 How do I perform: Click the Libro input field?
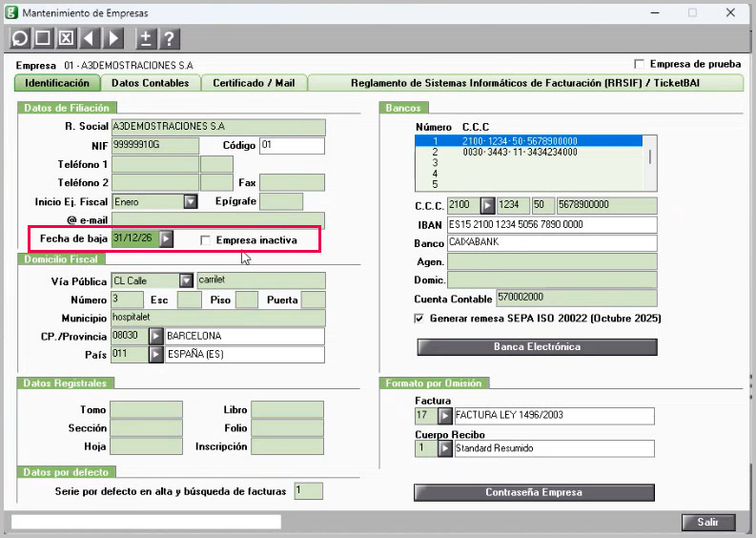click(x=287, y=409)
